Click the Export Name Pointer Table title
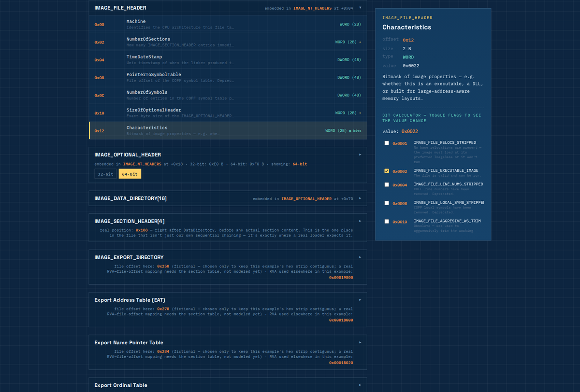The height and width of the screenshot is (392, 580). [x=129, y=342]
